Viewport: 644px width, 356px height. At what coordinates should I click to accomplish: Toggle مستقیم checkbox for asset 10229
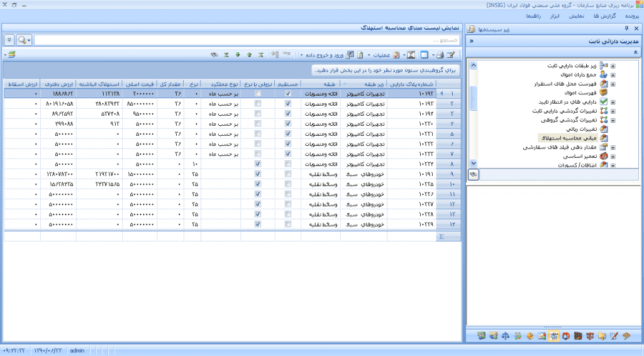coord(288,224)
